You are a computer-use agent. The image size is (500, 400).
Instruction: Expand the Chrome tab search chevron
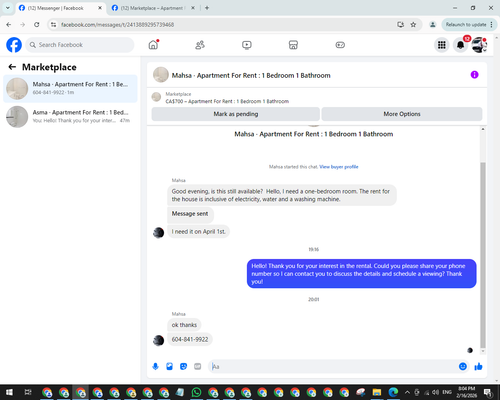(8, 8)
